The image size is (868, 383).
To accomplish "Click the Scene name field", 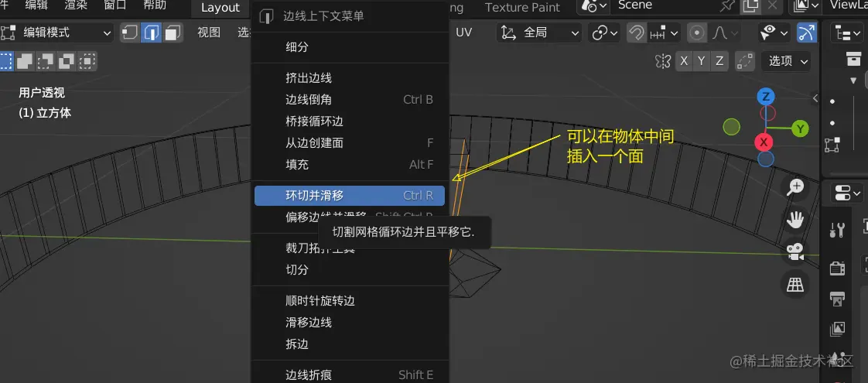I will coord(665,6).
